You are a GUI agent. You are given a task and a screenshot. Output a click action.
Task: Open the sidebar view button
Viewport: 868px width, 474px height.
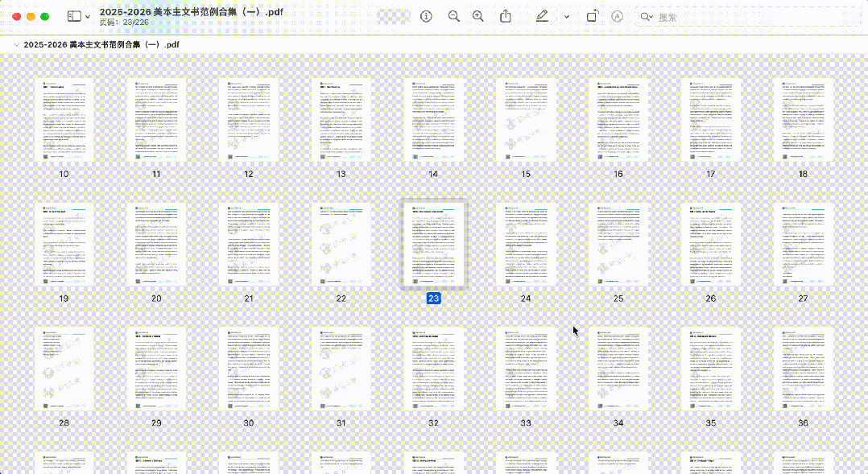74,17
